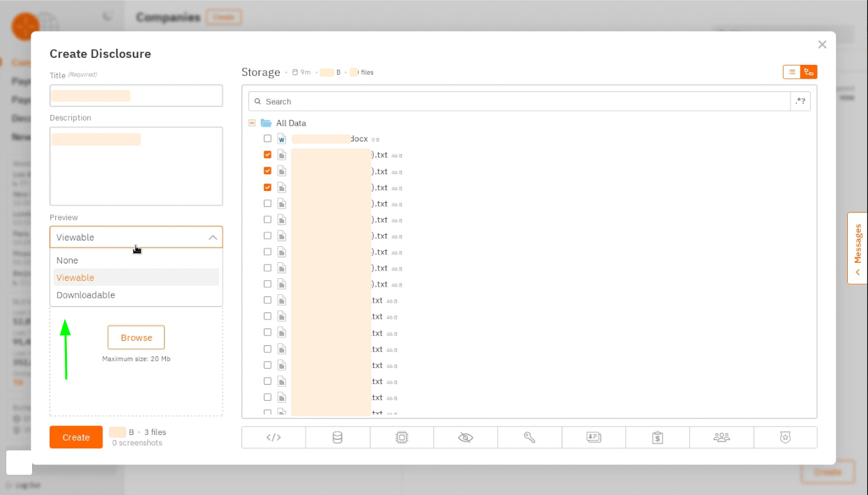Select the key icon in the bottom toolbar
Screen dimensions: 868x495
click(x=530, y=437)
